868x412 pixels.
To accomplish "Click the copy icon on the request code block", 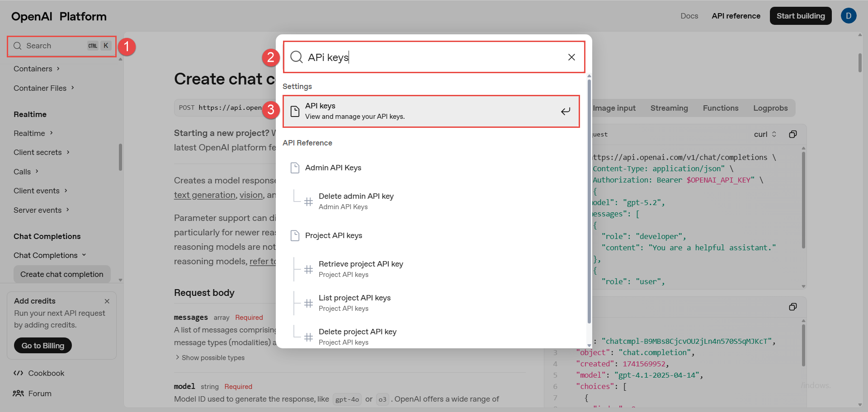I will (x=793, y=134).
